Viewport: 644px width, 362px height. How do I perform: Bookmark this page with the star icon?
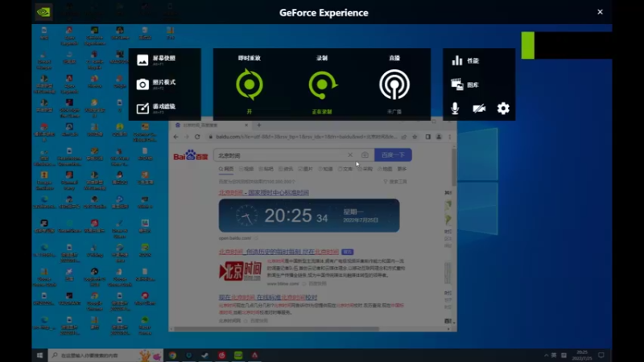415,137
